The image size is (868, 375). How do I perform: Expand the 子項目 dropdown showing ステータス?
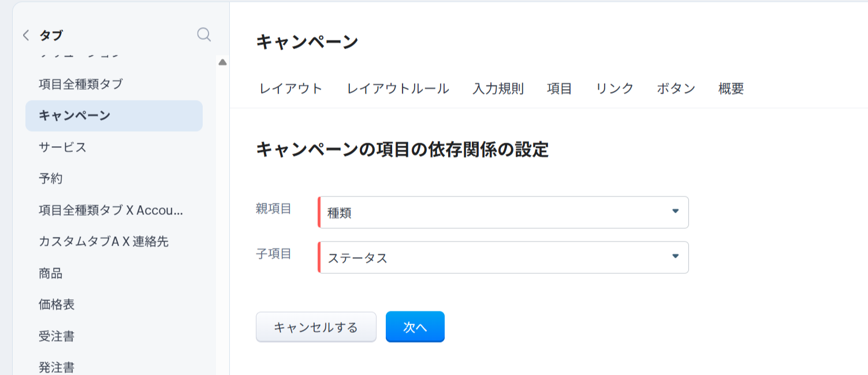click(x=503, y=257)
